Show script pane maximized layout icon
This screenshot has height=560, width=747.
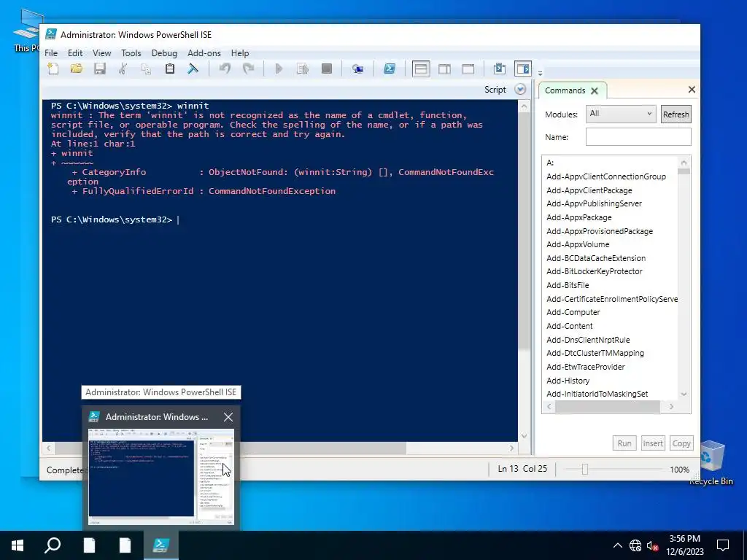468,69
